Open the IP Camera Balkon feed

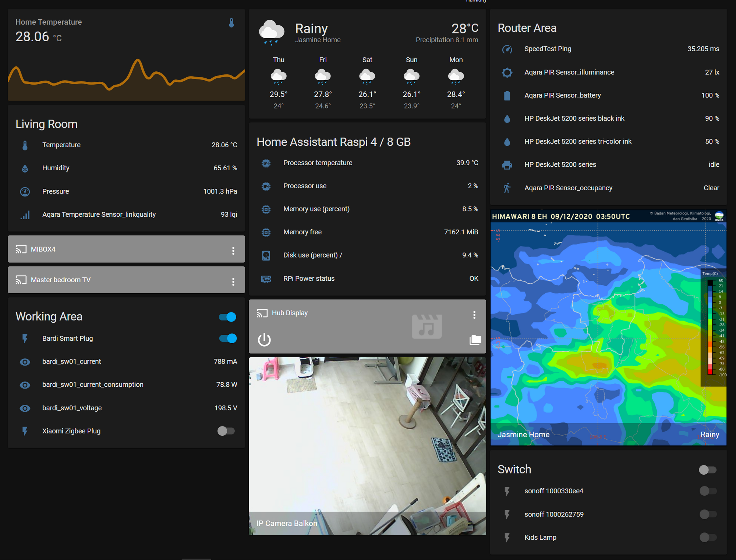point(367,445)
